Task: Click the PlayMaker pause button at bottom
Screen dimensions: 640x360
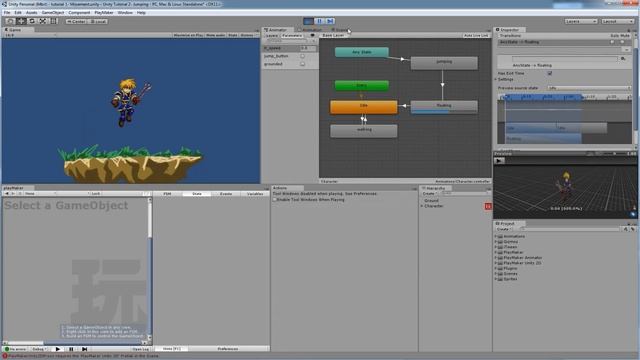Action: pos(71,349)
